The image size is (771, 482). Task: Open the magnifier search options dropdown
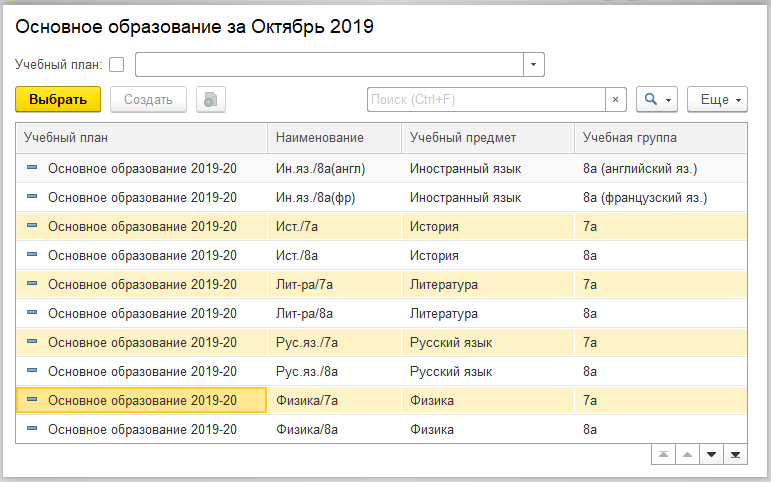pos(657,99)
